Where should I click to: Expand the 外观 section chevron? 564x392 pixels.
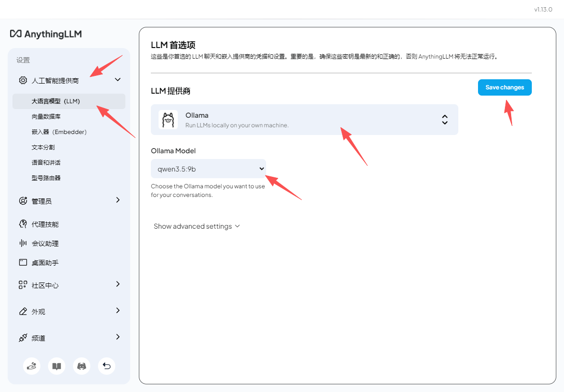(x=118, y=310)
